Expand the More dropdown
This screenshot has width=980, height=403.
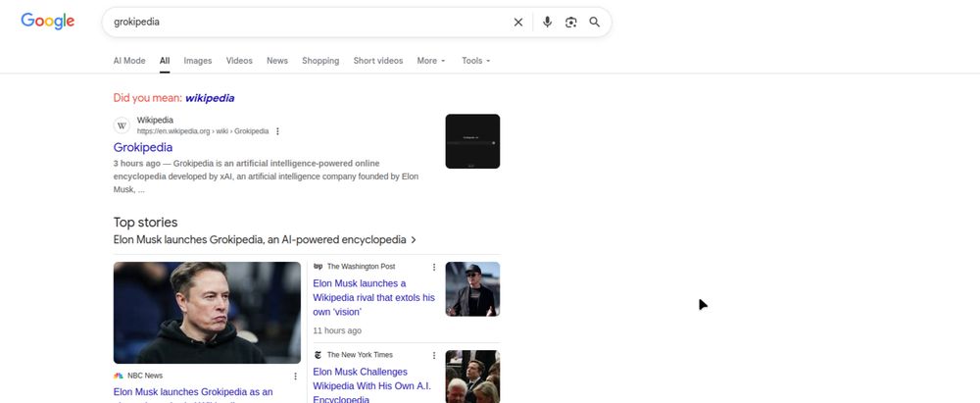click(x=431, y=61)
